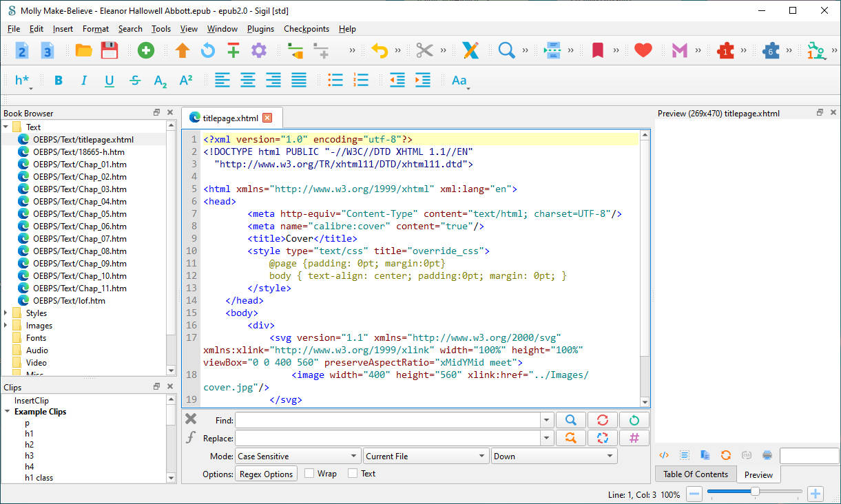Click the magnifier Find icon in toolbar
The image size is (841, 504).
[x=506, y=50]
